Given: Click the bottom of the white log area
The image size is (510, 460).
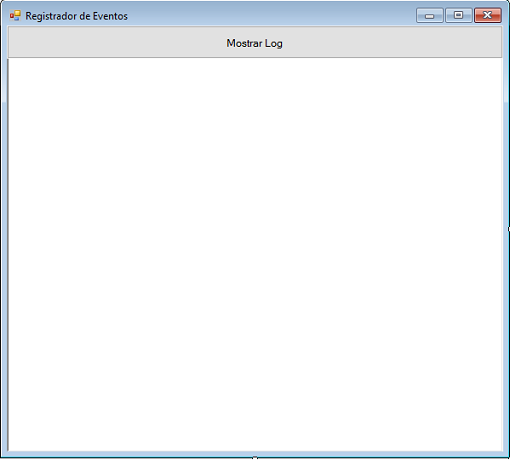Looking at the screenshot, I should (x=255, y=440).
